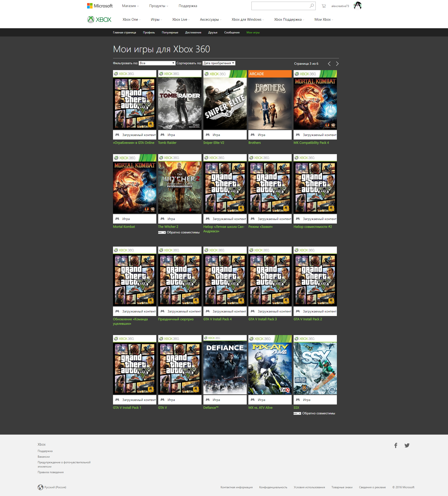Switch to Профиль tab

(x=149, y=32)
